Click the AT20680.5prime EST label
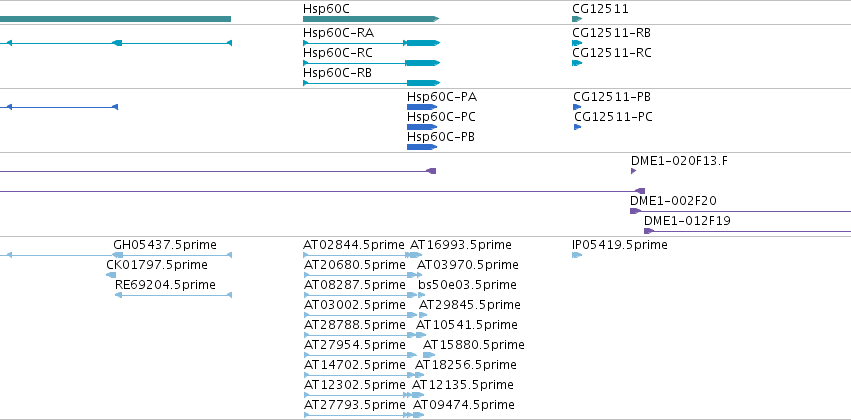The width and height of the screenshot is (851, 420). tap(354, 265)
